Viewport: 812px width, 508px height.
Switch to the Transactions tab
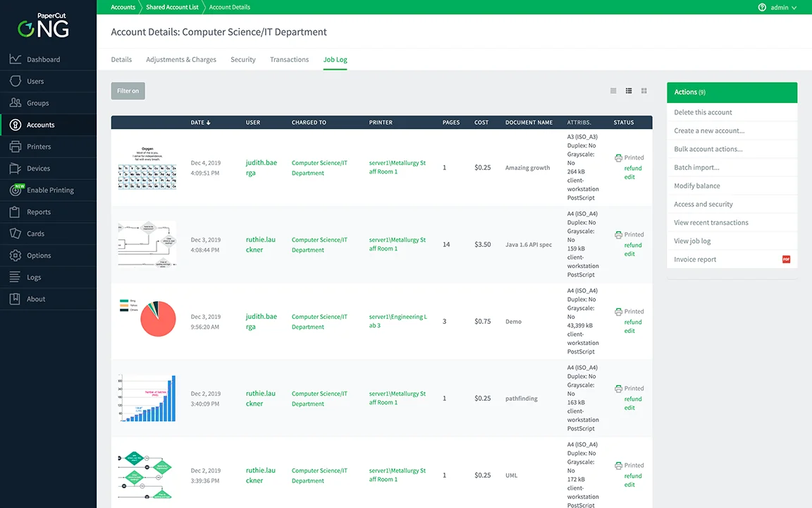[289, 60]
